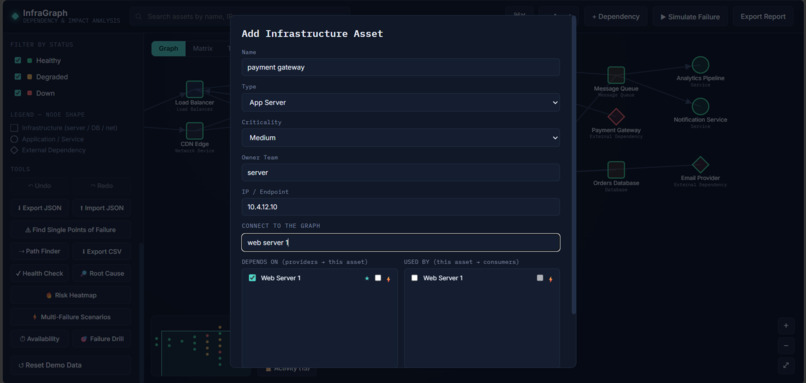Open Multi-Failure Scenarios tool

[x=70, y=317]
